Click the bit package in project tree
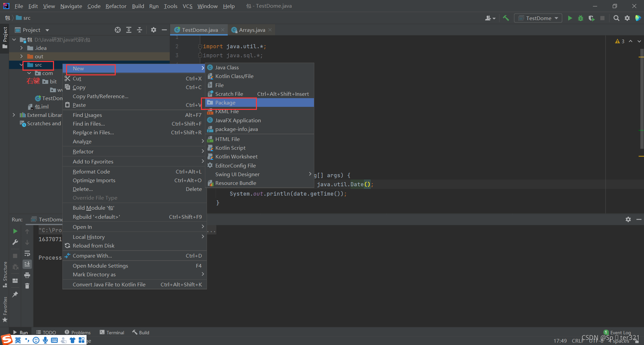Image resolution: width=644 pixels, height=345 pixels. click(50, 81)
